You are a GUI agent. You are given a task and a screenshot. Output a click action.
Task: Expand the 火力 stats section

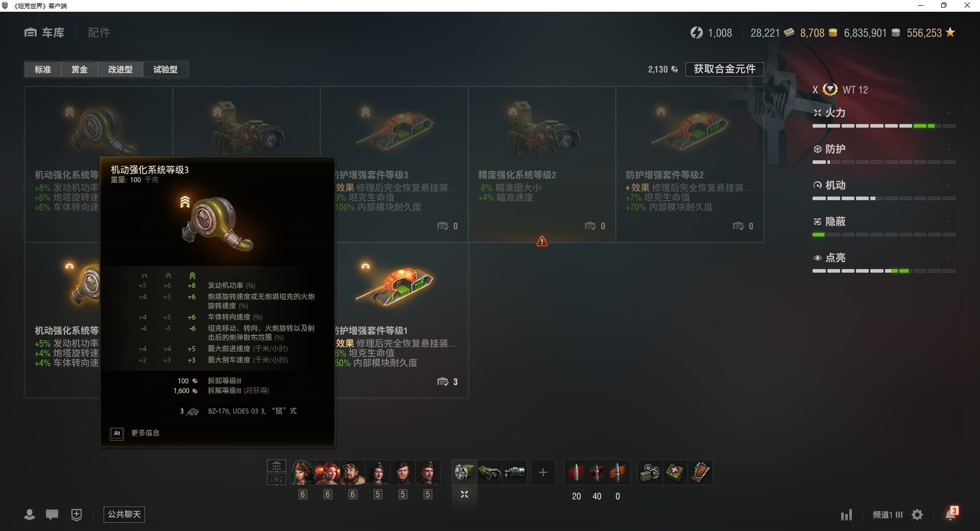tap(884, 113)
